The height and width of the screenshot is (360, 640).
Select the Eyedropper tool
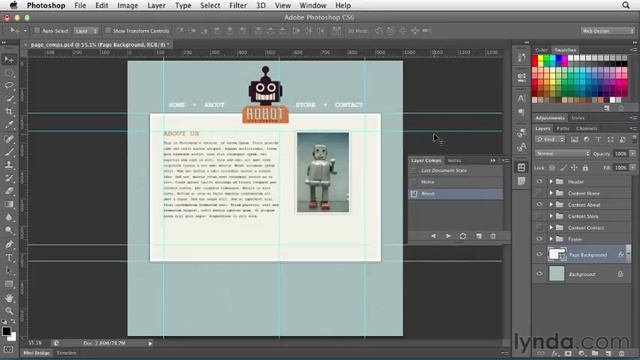click(x=9, y=124)
